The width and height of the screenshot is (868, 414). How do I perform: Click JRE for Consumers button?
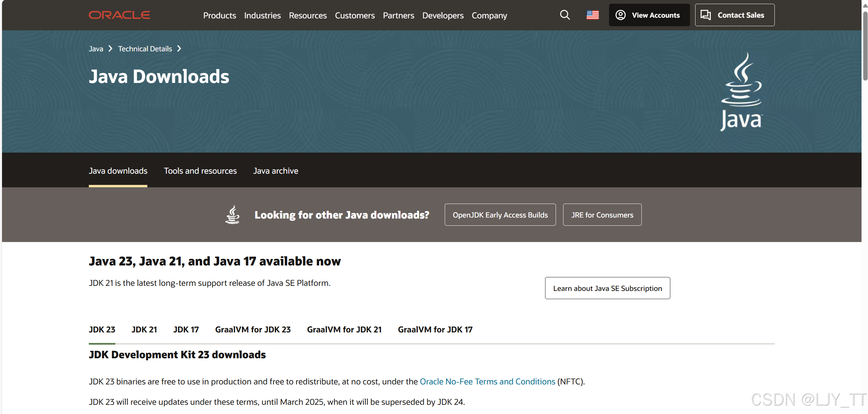coord(602,215)
